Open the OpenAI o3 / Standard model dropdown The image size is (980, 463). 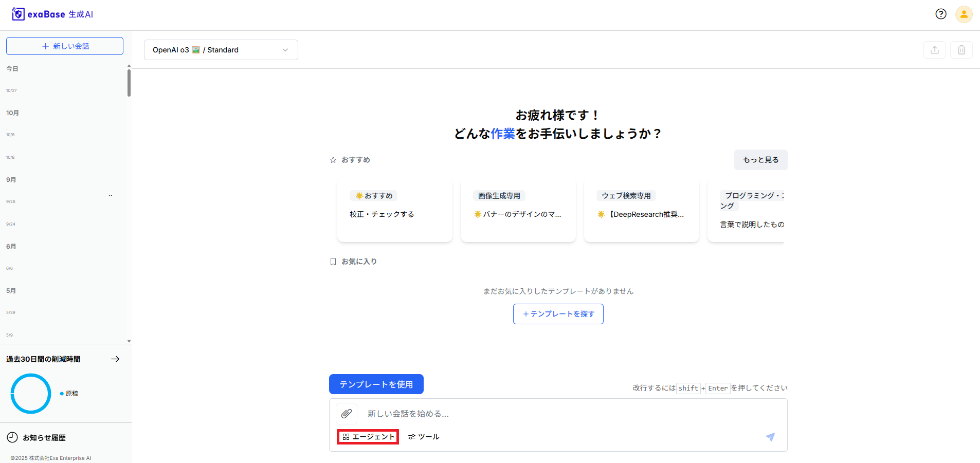pyautogui.click(x=221, y=50)
